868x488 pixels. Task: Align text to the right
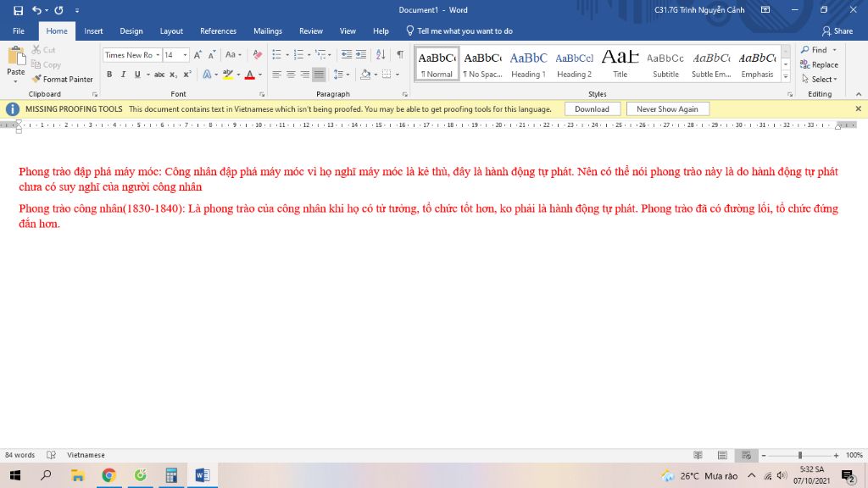click(304, 75)
